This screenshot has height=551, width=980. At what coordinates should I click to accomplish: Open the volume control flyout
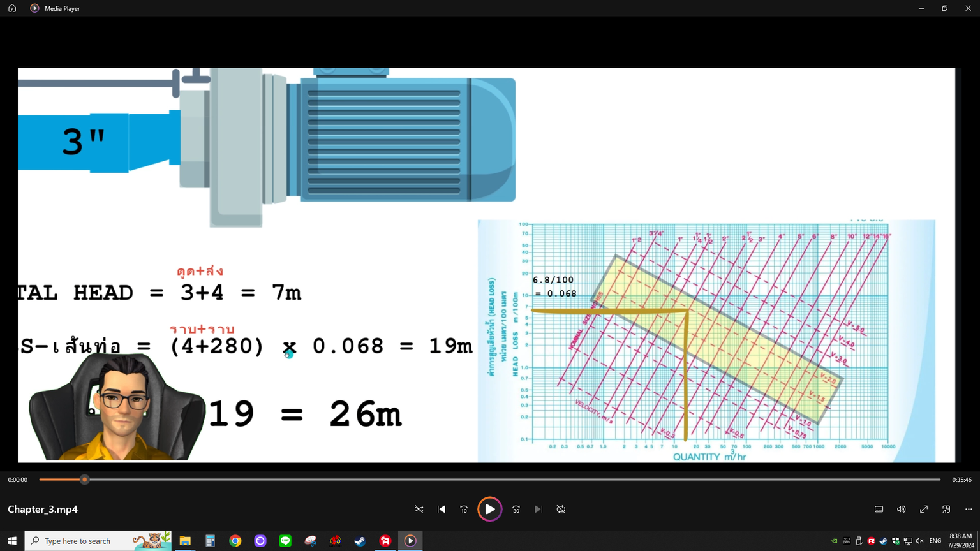coord(901,509)
